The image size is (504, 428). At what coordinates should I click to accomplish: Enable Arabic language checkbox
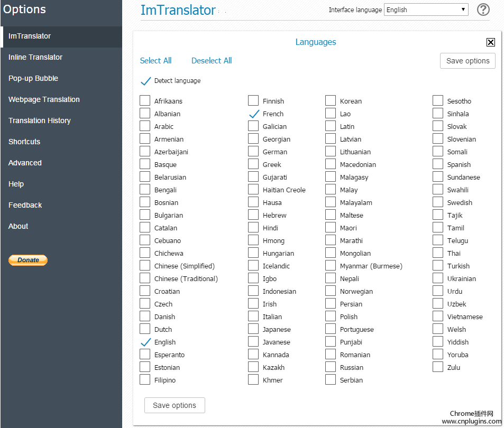[145, 126]
